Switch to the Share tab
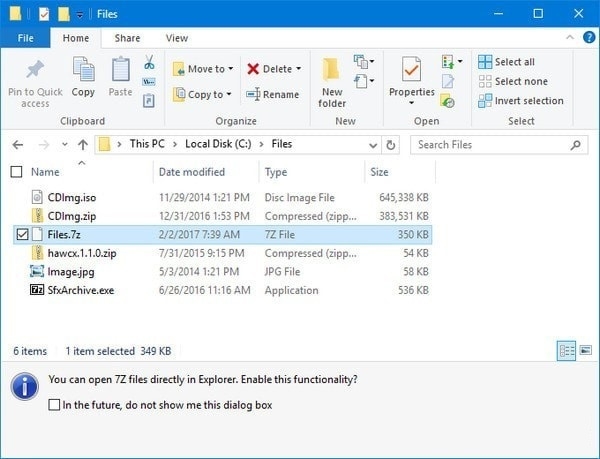Image resolution: width=600 pixels, height=459 pixels. pyautogui.click(x=127, y=38)
